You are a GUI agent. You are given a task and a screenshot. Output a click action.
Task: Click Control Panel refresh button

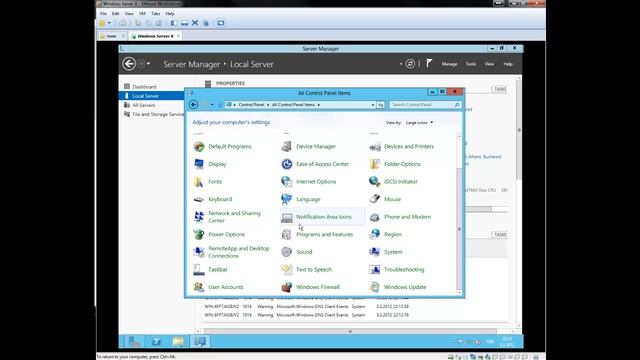pyautogui.click(x=380, y=105)
